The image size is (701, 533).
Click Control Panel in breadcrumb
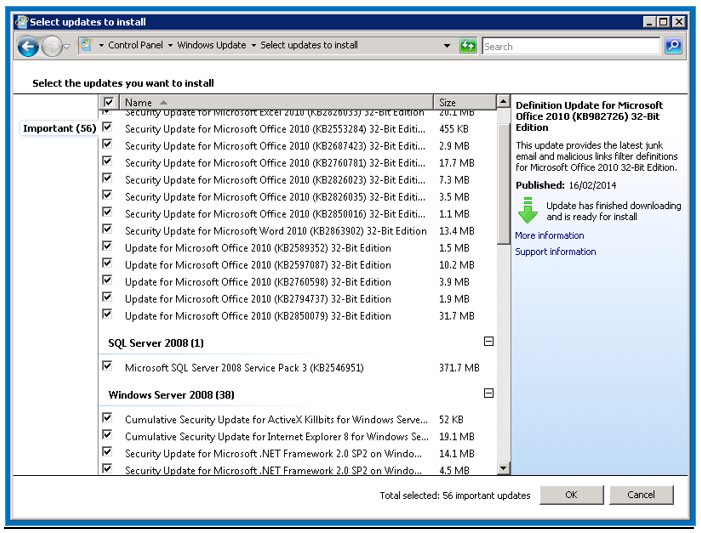point(135,45)
